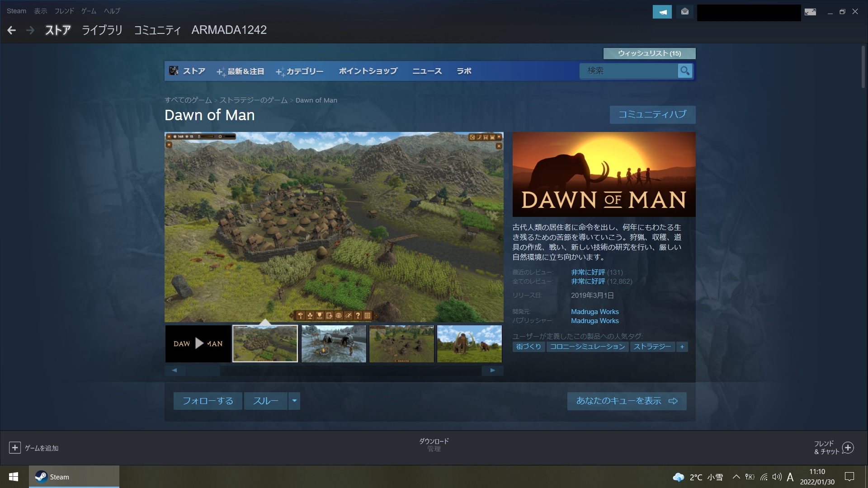
Task: Open the ARMADA1242 profile tab
Action: (229, 30)
